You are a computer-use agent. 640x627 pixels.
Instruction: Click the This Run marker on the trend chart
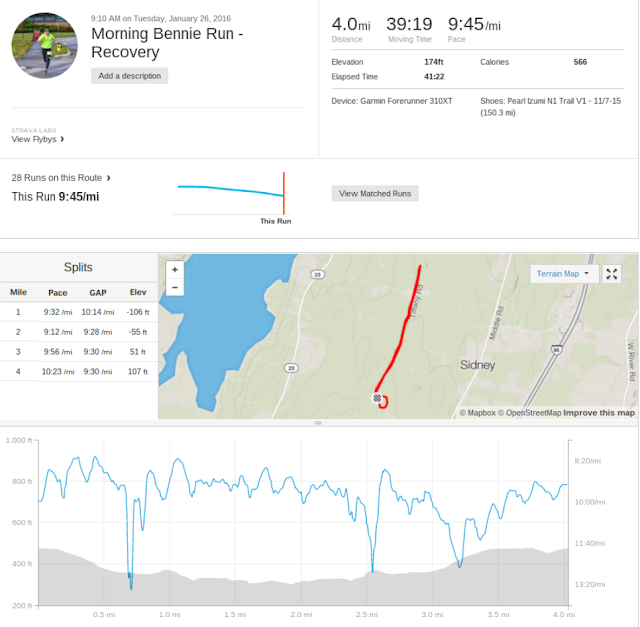pos(283,193)
